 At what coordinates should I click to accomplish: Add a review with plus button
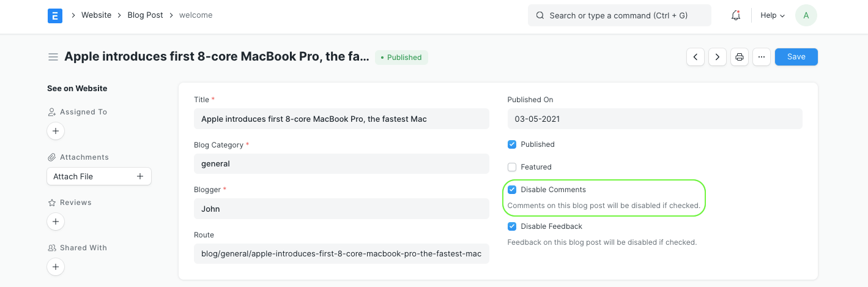[x=56, y=222]
